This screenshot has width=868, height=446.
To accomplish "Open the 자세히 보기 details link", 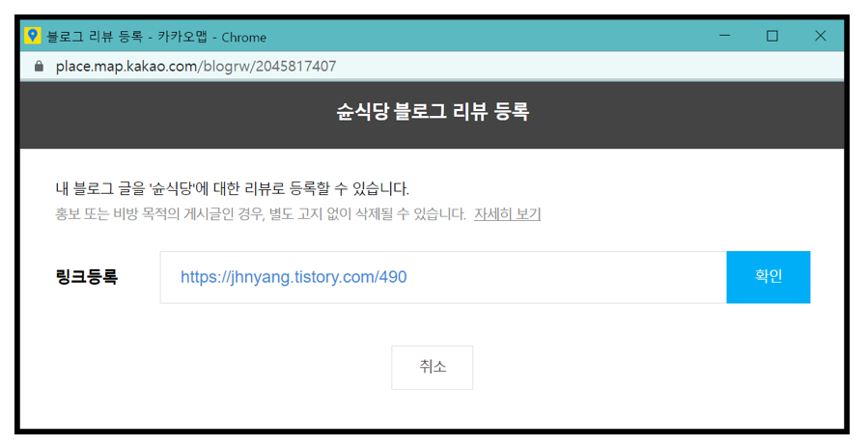I will click(507, 214).
